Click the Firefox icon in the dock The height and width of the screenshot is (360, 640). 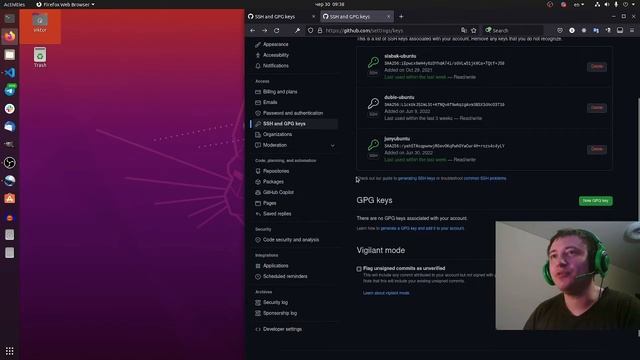pos(9,36)
